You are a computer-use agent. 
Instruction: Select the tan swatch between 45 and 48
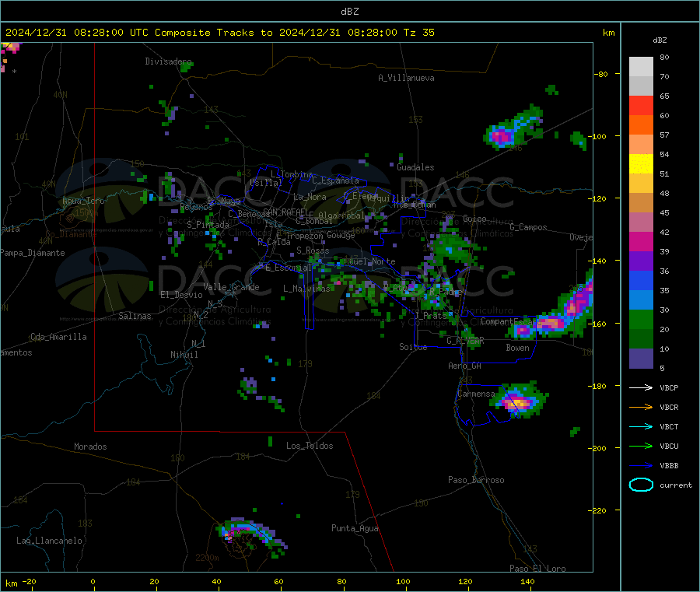641,203
